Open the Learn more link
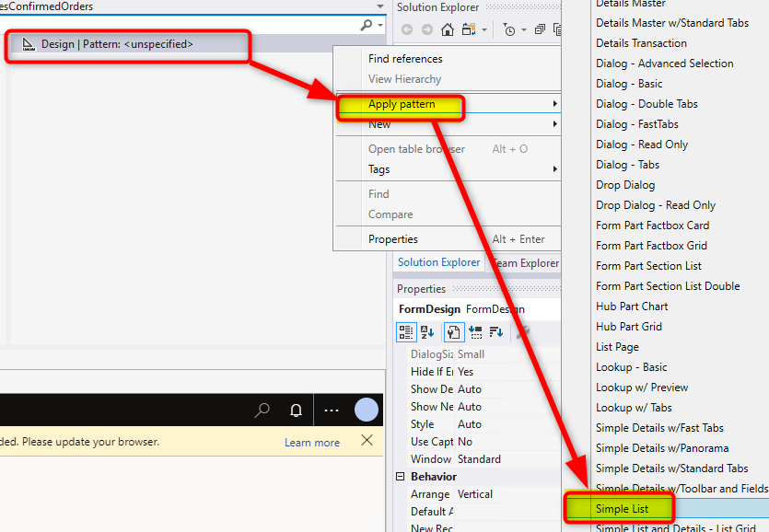 click(311, 443)
